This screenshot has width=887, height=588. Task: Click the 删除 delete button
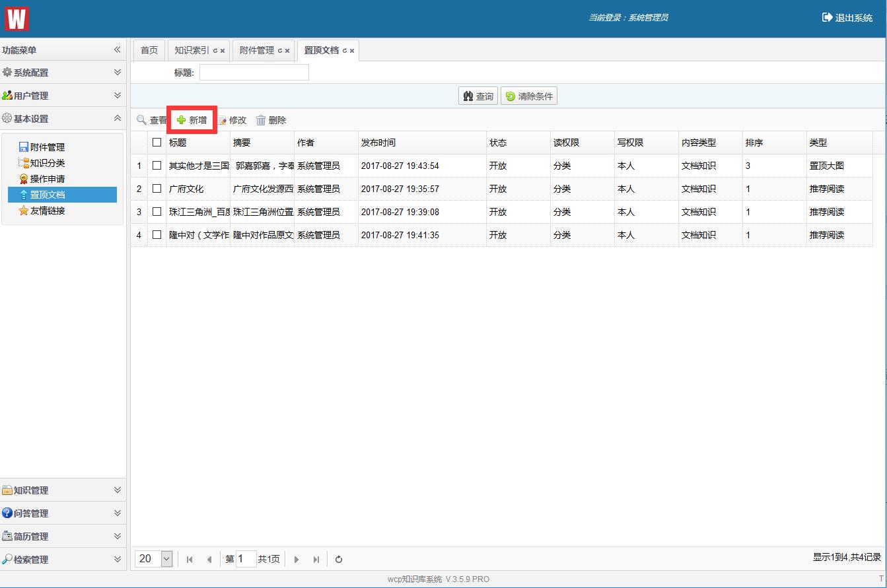(x=271, y=120)
